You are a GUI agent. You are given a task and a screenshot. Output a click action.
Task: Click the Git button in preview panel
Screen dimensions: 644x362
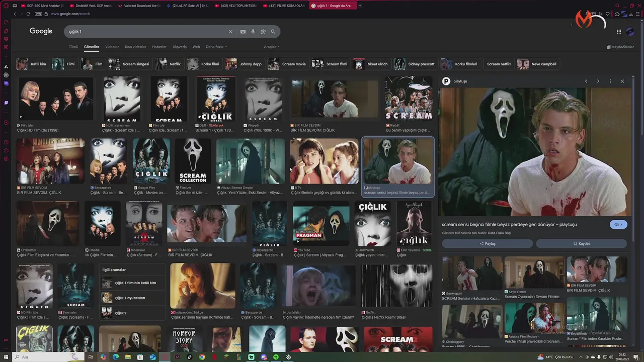[x=618, y=225]
